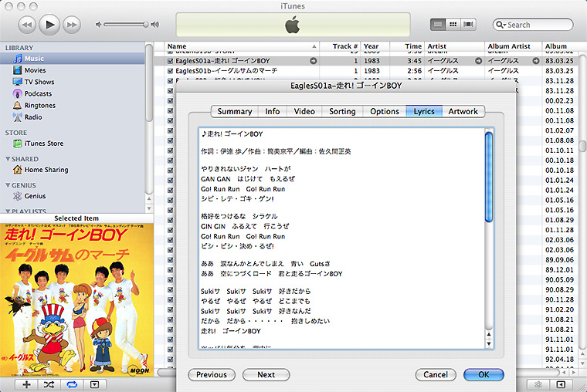Skip back to the previous track
This screenshot has width=587, height=392.
tap(27, 25)
